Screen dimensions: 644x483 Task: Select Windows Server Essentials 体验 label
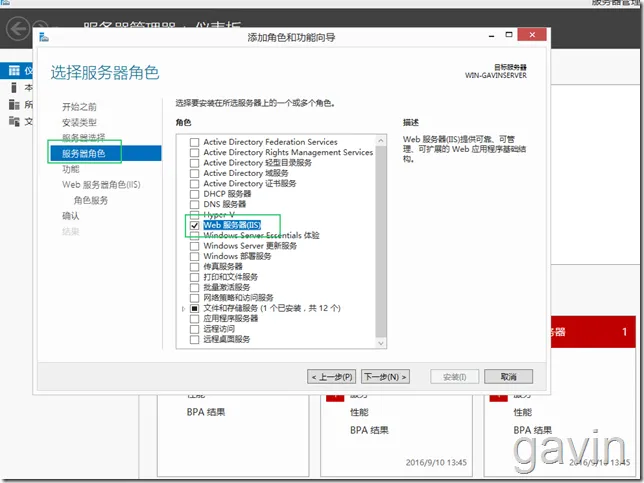261,235
